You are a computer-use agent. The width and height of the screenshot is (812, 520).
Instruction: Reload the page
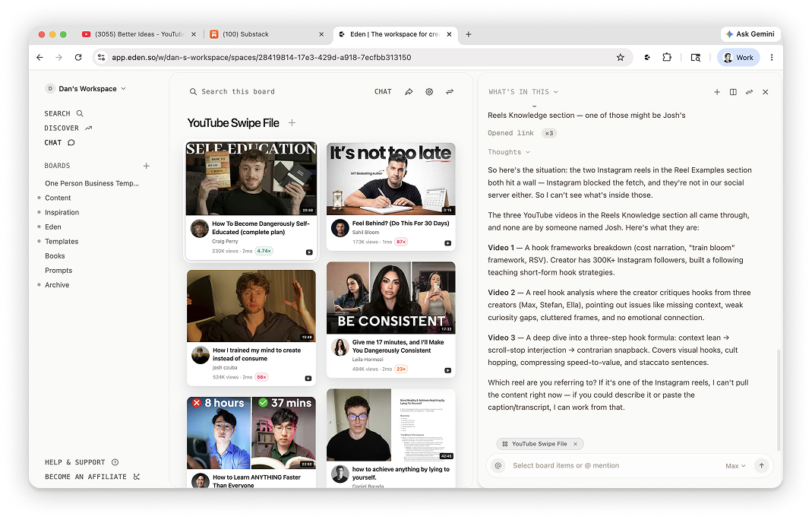click(78, 58)
